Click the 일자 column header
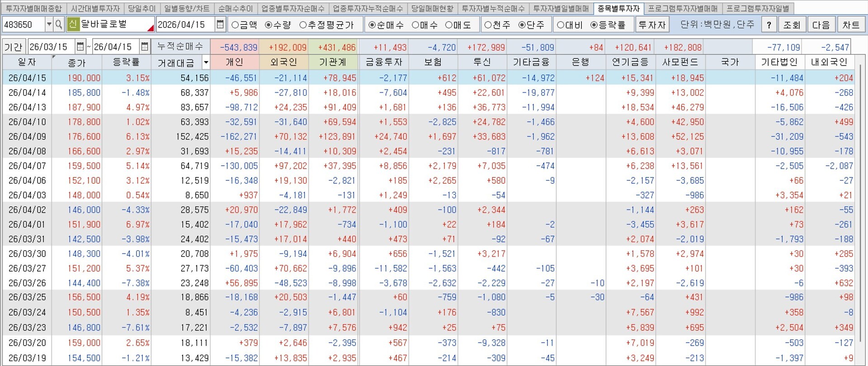 (27, 62)
